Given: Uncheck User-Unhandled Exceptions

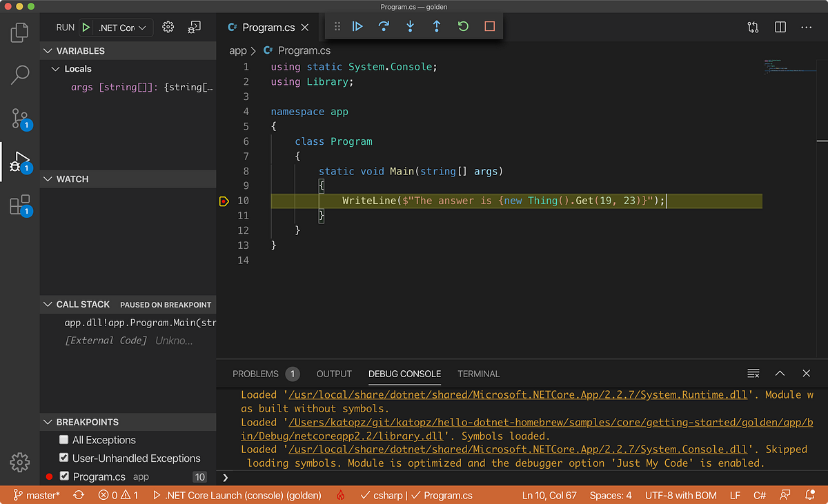Looking at the screenshot, I should pos(62,458).
